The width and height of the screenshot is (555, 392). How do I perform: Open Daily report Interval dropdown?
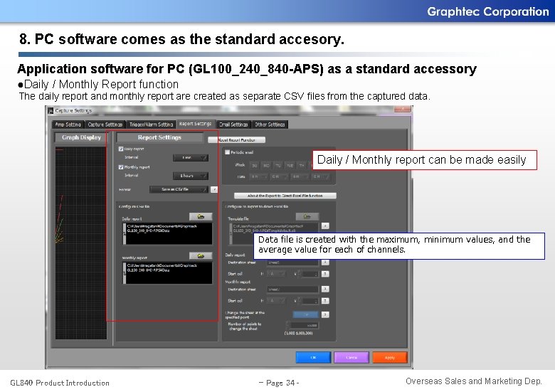click(x=191, y=158)
